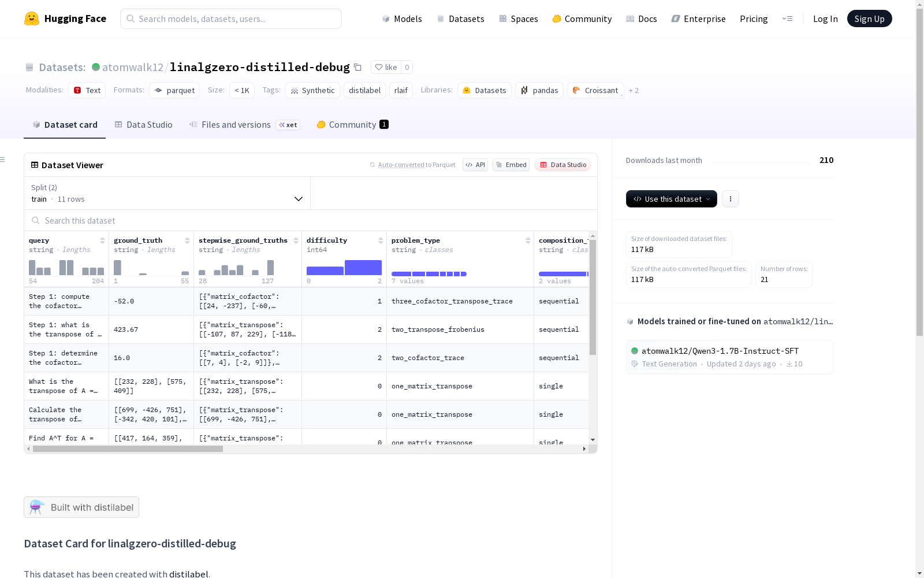Select the Text modality tag
Viewport: 924px width, 578px height.
point(87,90)
